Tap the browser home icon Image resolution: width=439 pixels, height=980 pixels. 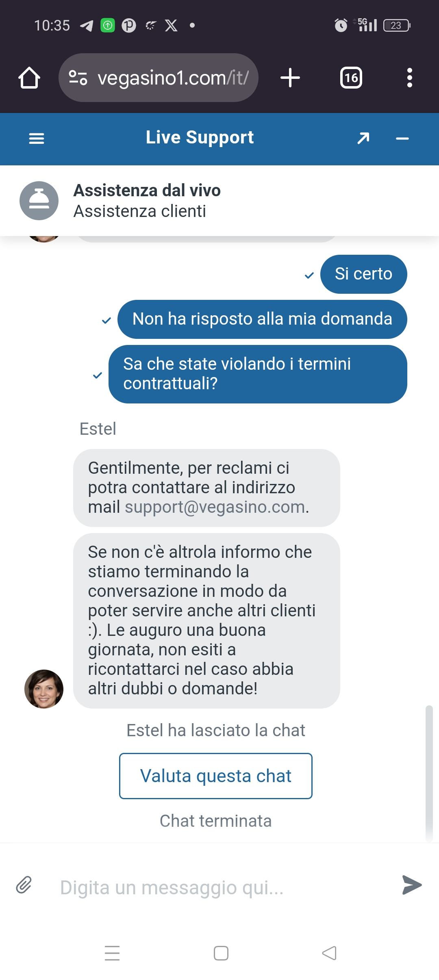(x=29, y=78)
